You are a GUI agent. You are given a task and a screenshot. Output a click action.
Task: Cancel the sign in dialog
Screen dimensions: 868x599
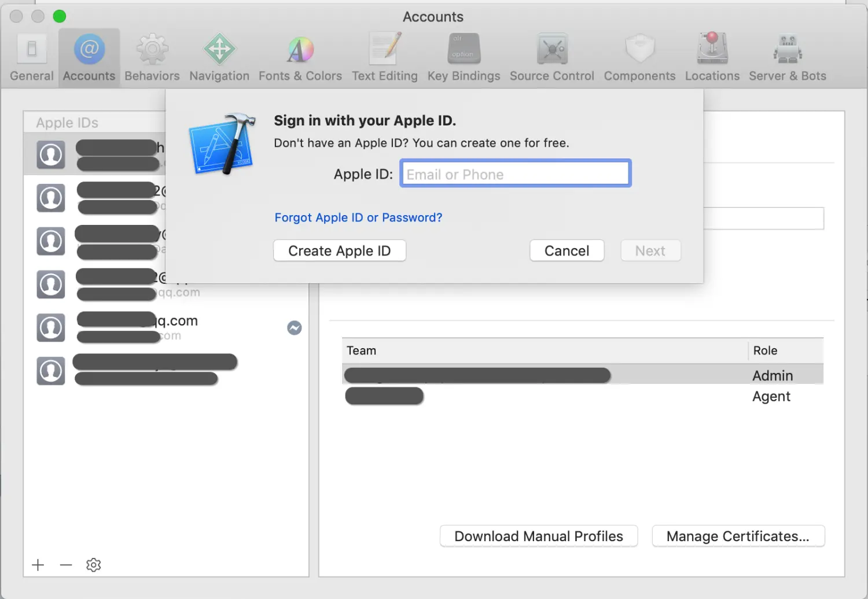pos(567,251)
